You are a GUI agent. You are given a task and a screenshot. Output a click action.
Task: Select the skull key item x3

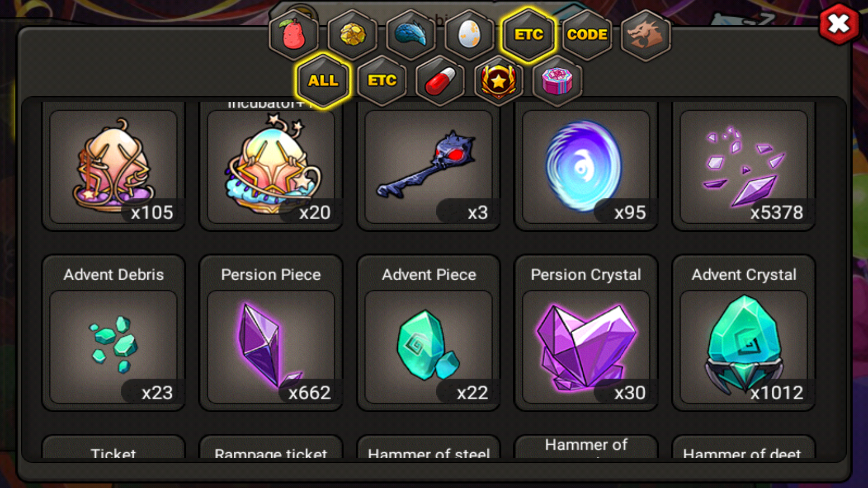[429, 166]
